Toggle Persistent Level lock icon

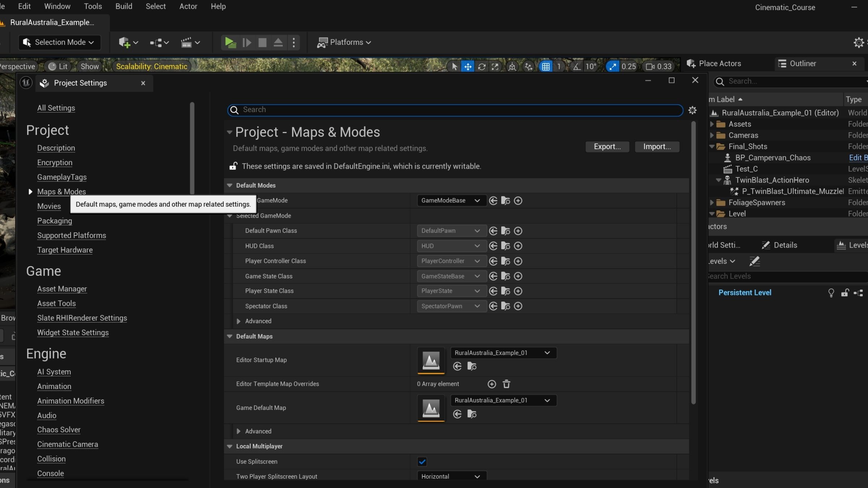(x=845, y=293)
